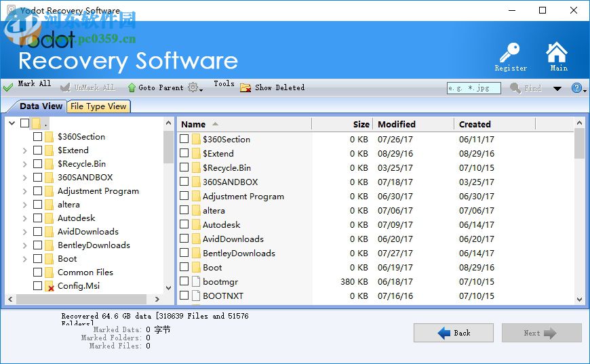Check the Config.Msi checkbox in tree

pos(37,285)
